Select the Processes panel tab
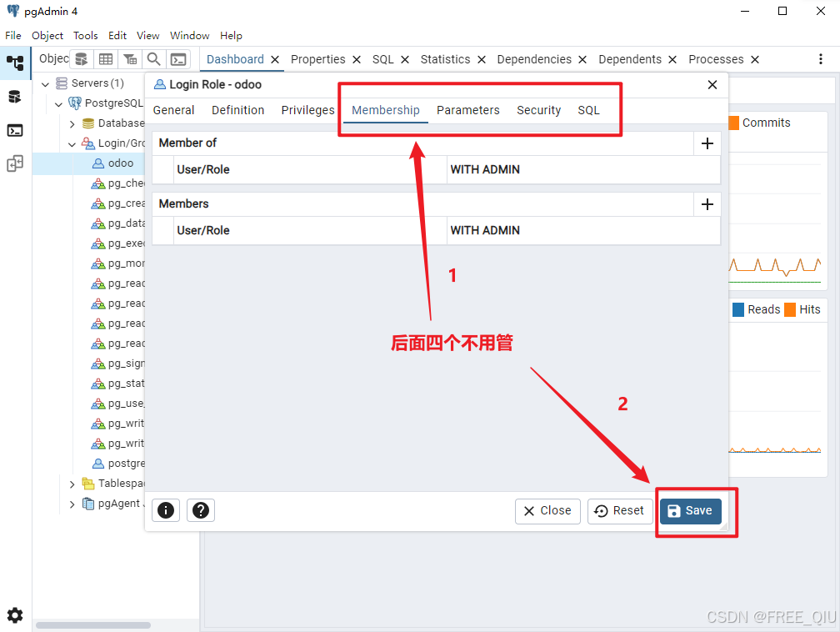The image size is (840, 632). (x=717, y=59)
